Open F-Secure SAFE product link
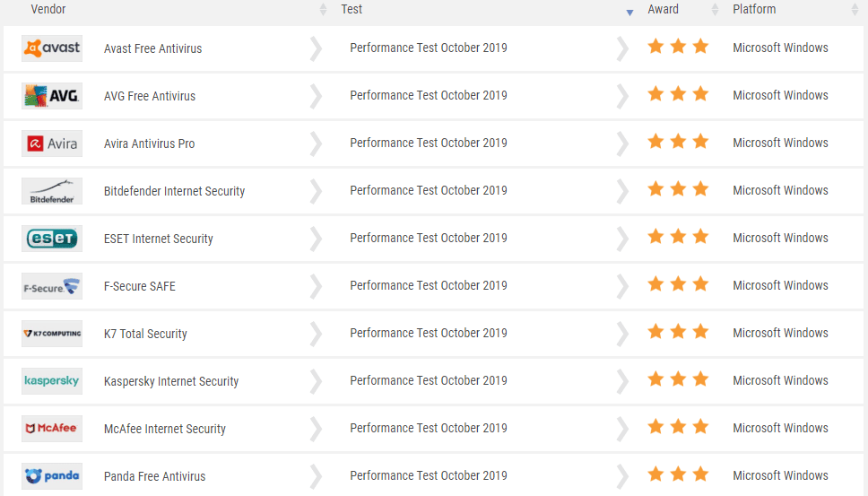Screen dimensions: 868x496 (x=140, y=287)
